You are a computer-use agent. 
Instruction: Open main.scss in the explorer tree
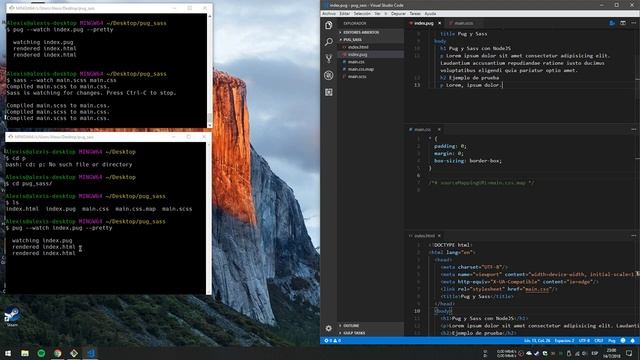point(357,76)
